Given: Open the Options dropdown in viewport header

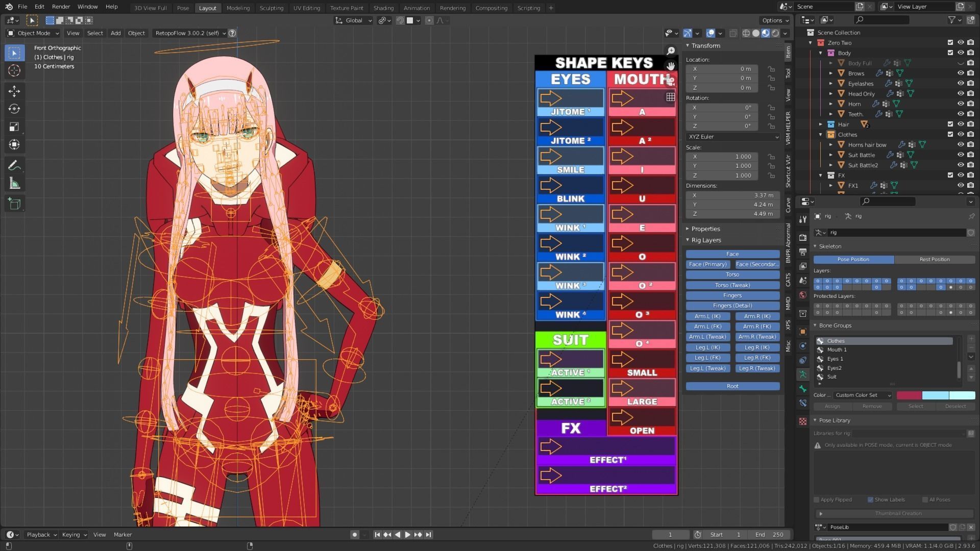Looking at the screenshot, I should pos(775,20).
